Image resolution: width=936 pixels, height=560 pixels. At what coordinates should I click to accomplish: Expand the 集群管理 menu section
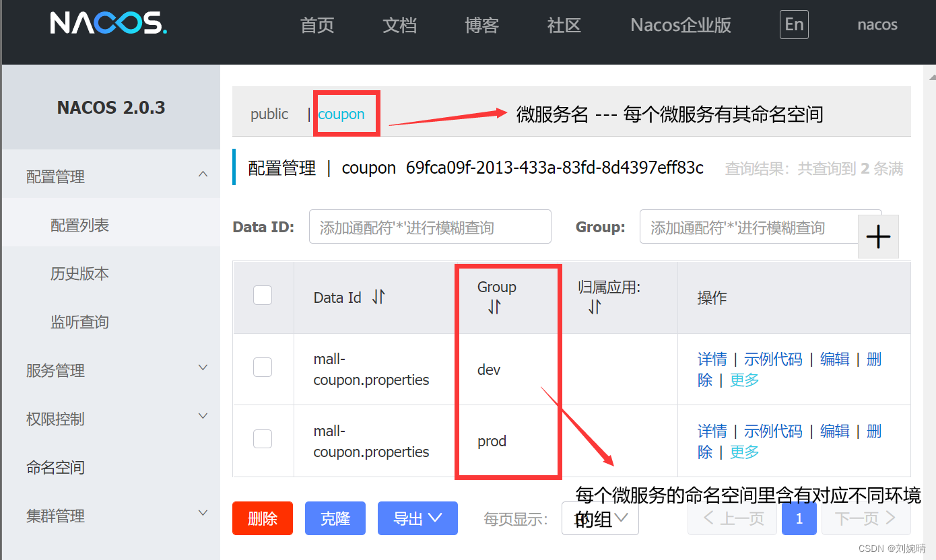(x=203, y=514)
